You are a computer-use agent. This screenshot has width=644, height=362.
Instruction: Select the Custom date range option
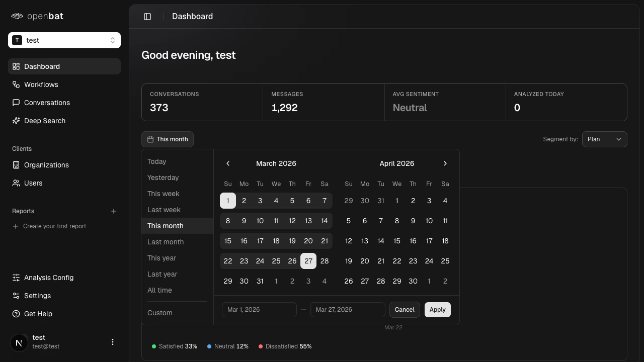[159, 313]
